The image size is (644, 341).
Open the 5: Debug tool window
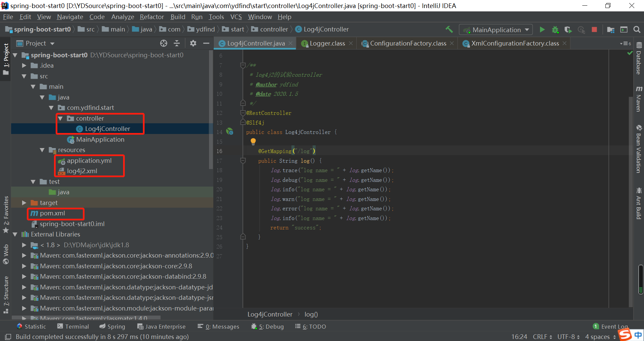[267, 326]
